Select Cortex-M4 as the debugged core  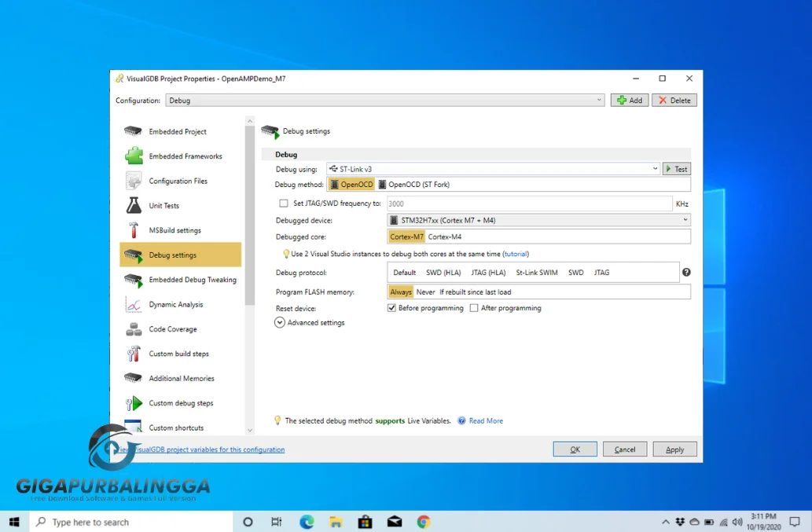(444, 237)
